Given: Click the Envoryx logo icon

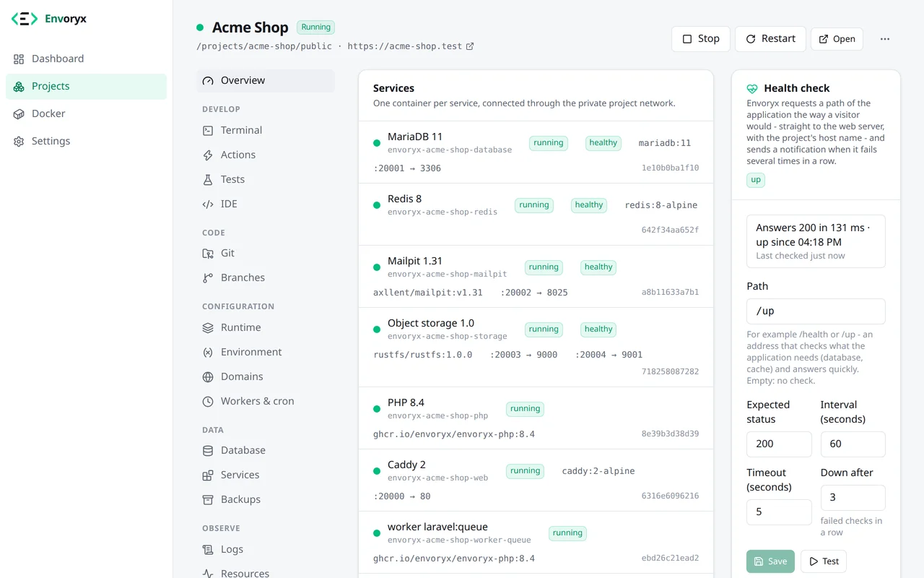Looking at the screenshot, I should click(x=25, y=19).
